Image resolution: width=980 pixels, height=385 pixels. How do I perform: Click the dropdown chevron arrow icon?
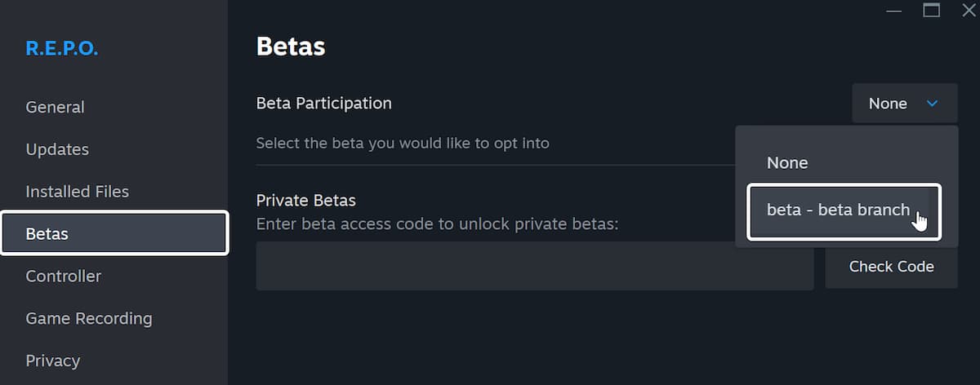tap(932, 104)
